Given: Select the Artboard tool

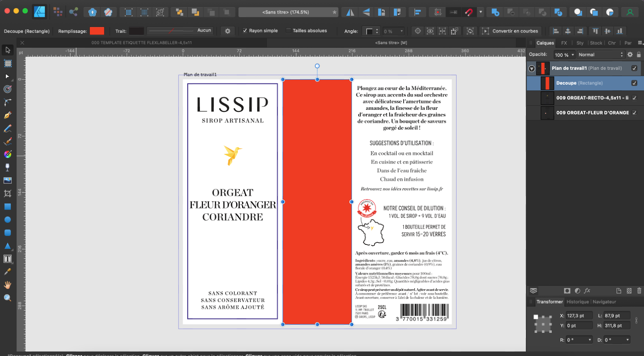Looking at the screenshot, I should tap(8, 63).
